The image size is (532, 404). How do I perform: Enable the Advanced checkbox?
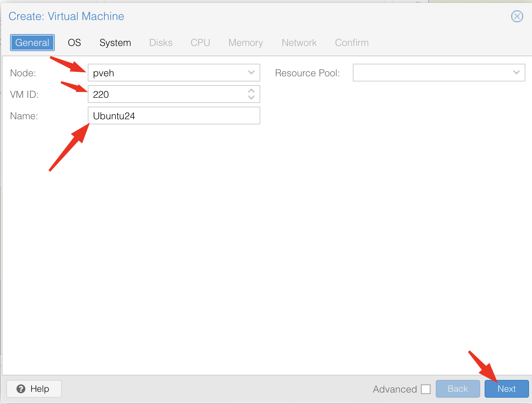pyautogui.click(x=426, y=389)
